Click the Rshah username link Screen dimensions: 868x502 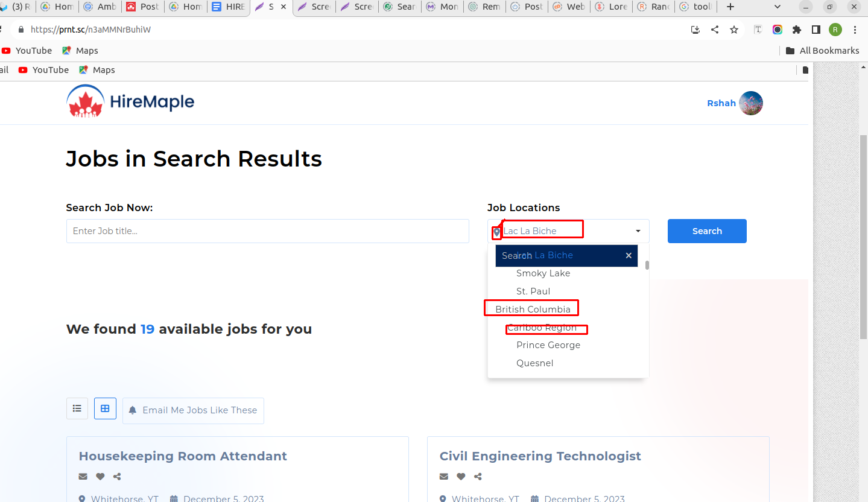pos(721,103)
